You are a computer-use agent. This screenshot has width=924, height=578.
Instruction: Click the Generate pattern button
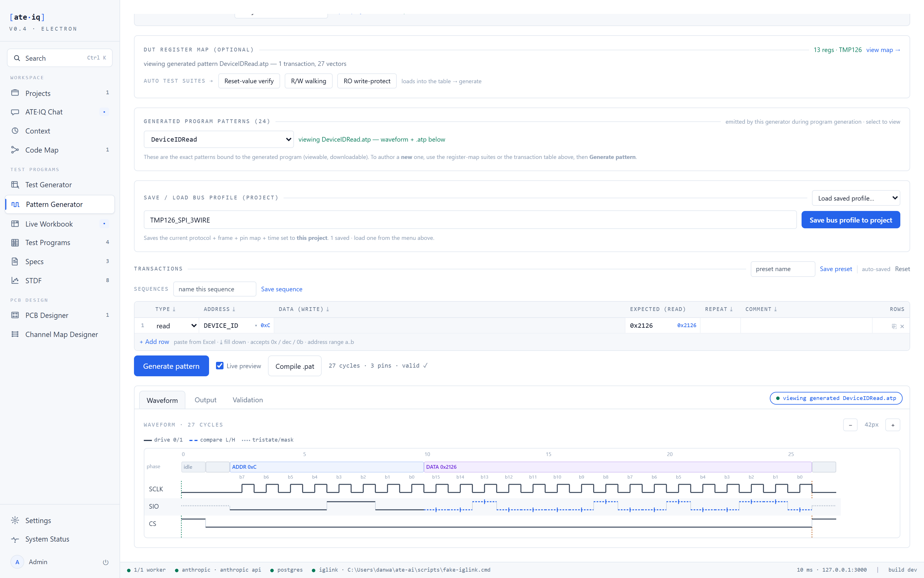tap(172, 366)
